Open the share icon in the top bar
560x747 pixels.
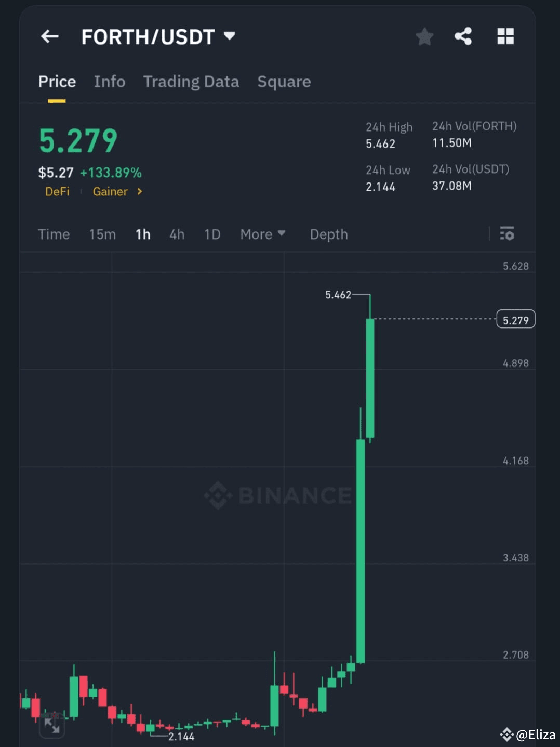click(463, 36)
